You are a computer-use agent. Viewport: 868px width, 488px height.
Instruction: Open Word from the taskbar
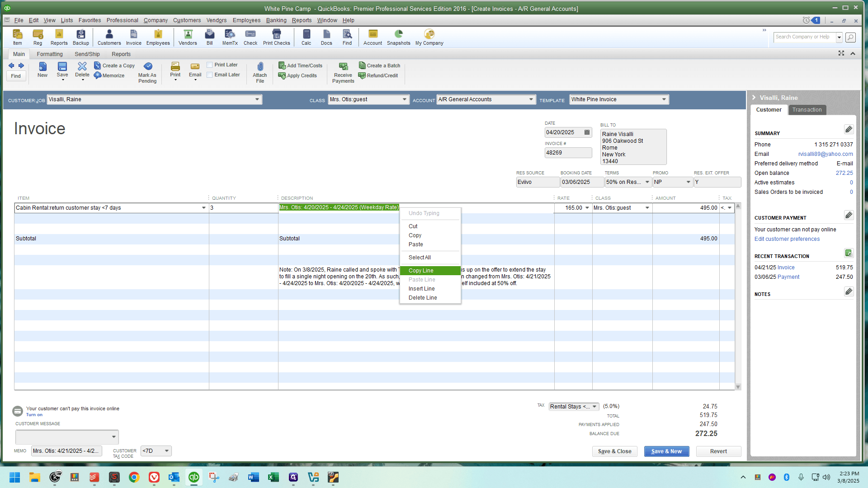254,477
